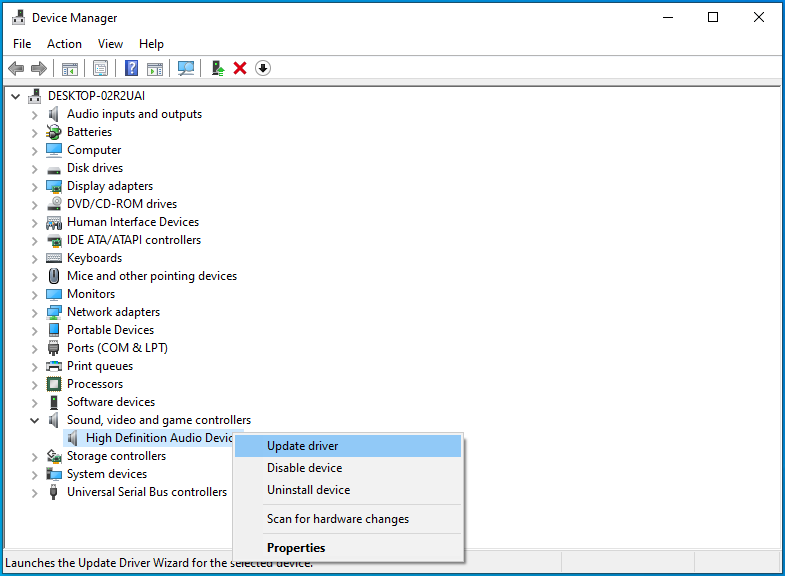Open the File menu

tap(22, 44)
